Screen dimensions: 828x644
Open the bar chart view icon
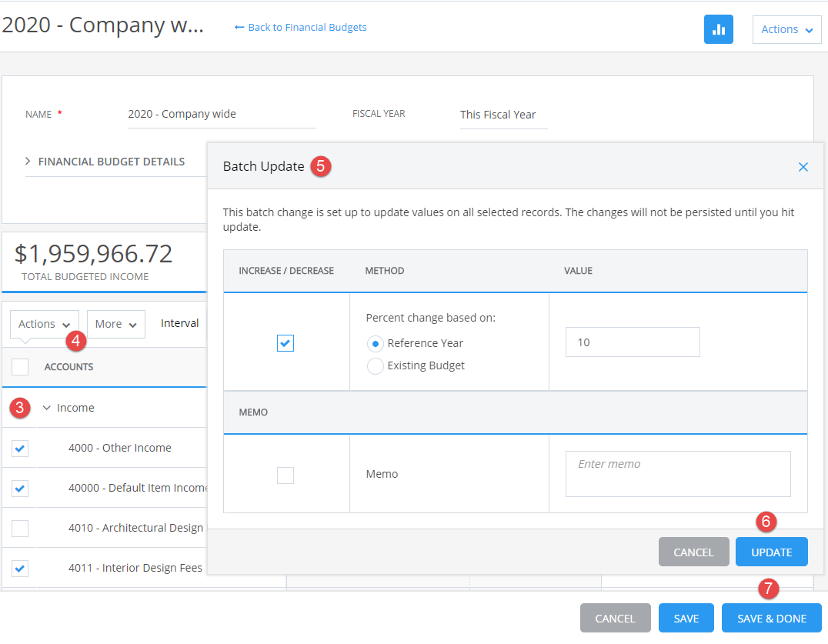[718, 29]
